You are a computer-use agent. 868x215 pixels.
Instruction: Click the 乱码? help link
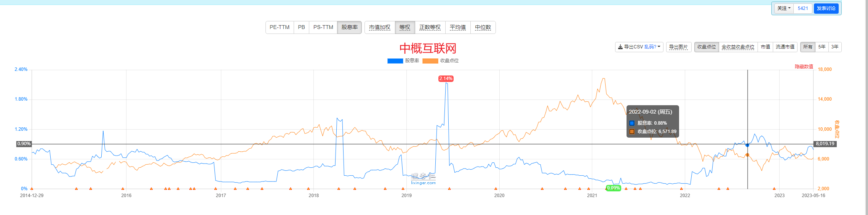pyautogui.click(x=650, y=47)
